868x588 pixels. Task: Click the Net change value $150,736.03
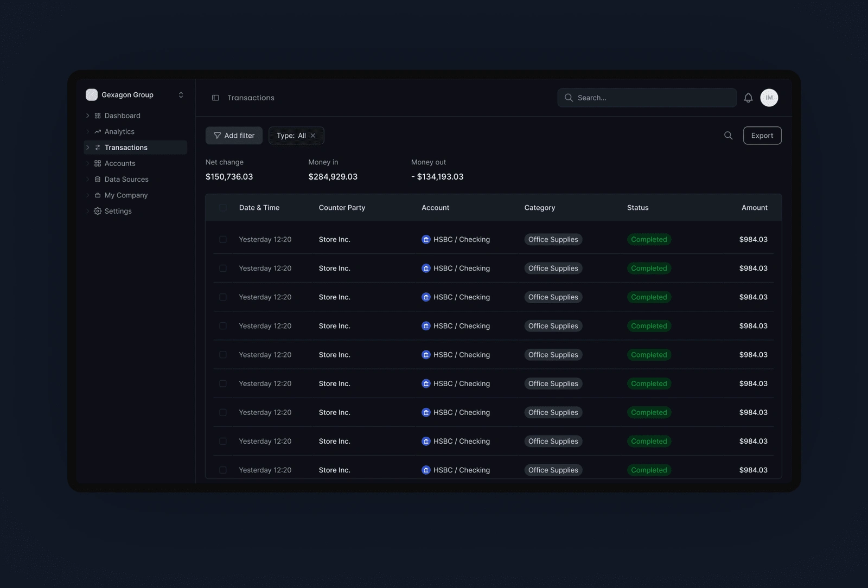pyautogui.click(x=229, y=177)
